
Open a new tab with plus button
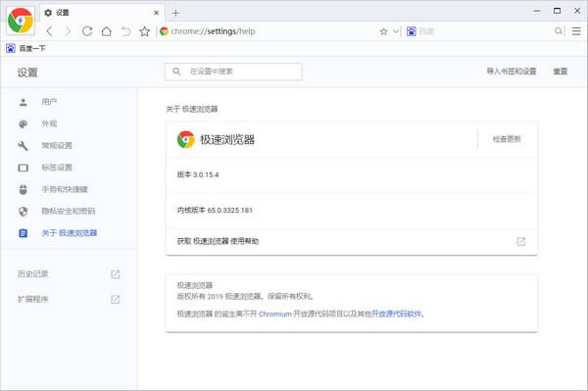pyautogui.click(x=175, y=13)
